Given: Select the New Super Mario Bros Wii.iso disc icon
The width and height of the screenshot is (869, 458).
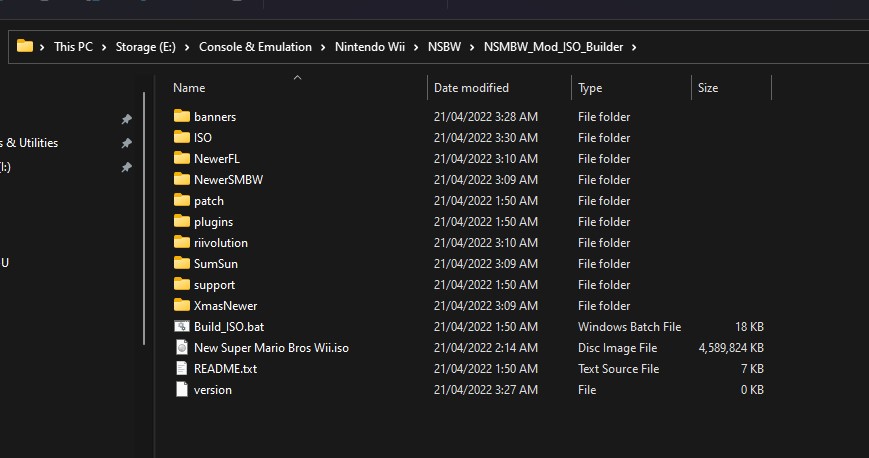Looking at the screenshot, I should [x=182, y=347].
